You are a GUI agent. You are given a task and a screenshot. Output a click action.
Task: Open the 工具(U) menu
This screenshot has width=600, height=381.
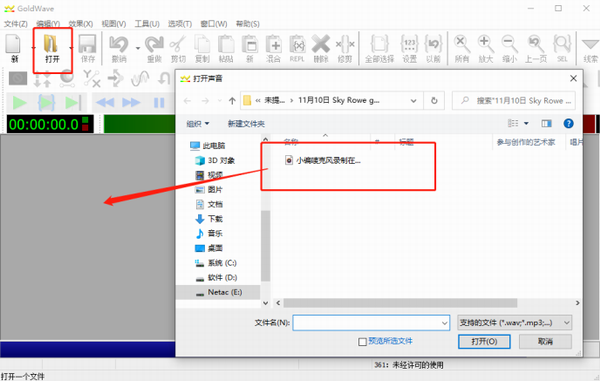[147, 24]
